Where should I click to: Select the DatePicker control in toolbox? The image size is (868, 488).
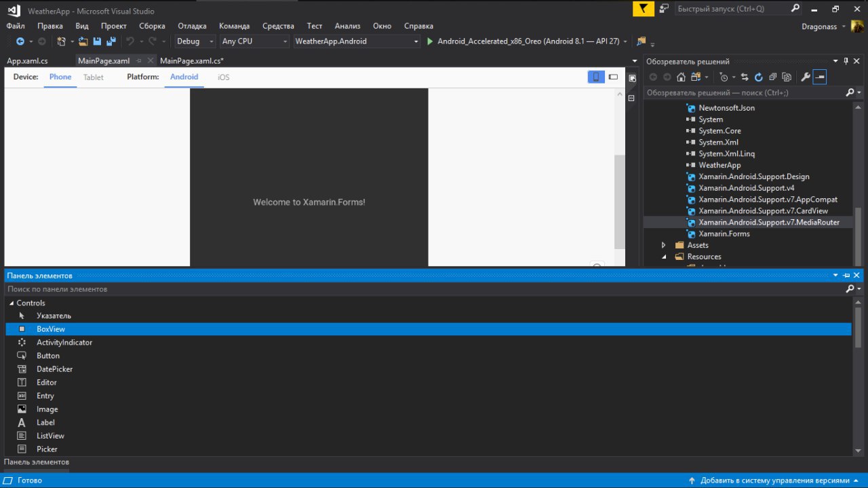pos(54,369)
